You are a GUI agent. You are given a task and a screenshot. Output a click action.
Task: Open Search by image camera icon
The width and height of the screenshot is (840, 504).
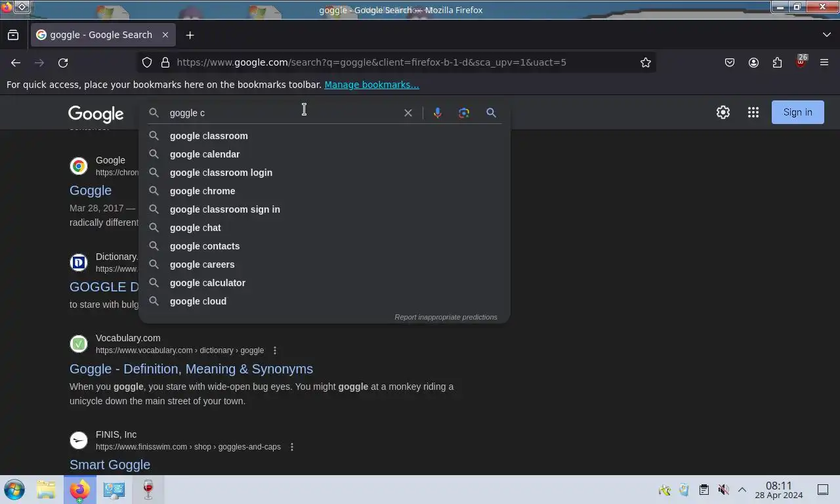pos(464,113)
